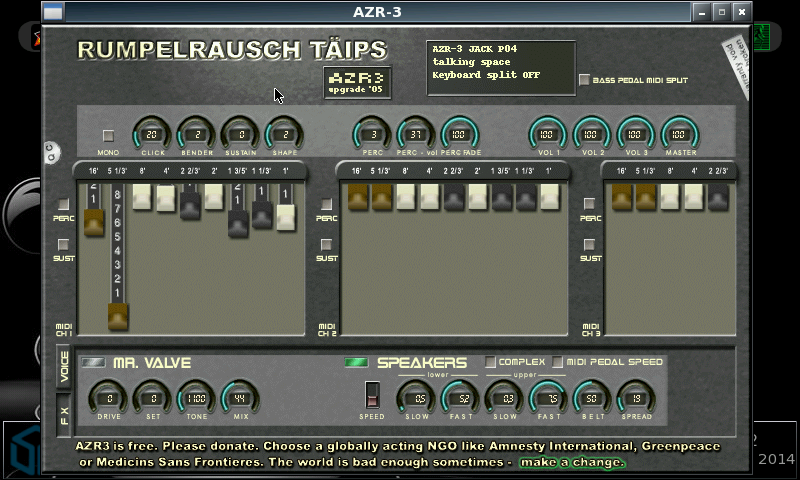The image size is (800, 480).
Task: Click the preset name display screen
Action: click(500, 67)
